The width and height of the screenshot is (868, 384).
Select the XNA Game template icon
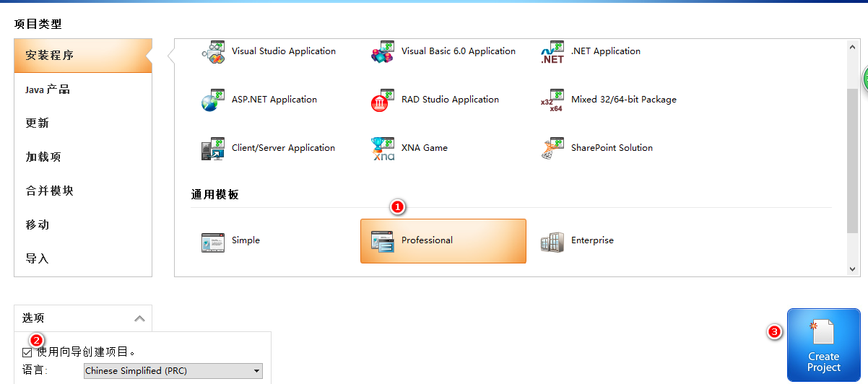[x=383, y=149]
